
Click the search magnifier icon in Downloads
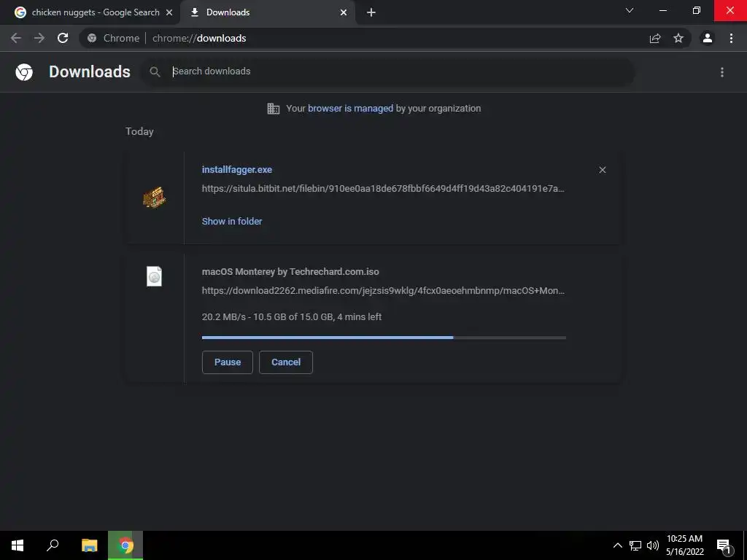point(155,72)
